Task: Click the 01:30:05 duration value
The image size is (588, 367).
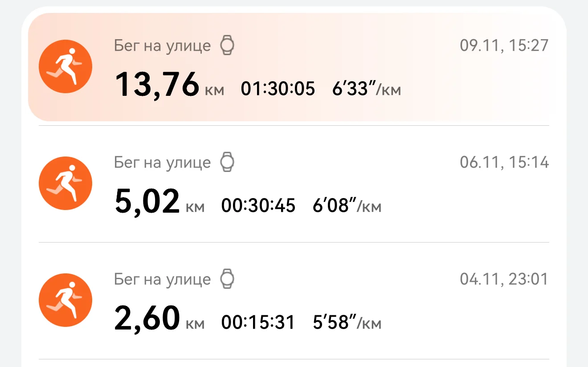Action: tap(278, 89)
